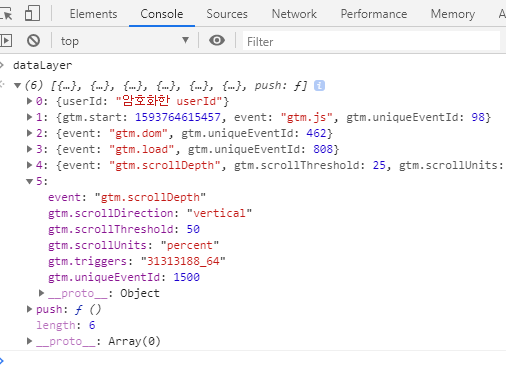Switch to the Console tab
Viewport: 506px width, 370px height.
162,14
